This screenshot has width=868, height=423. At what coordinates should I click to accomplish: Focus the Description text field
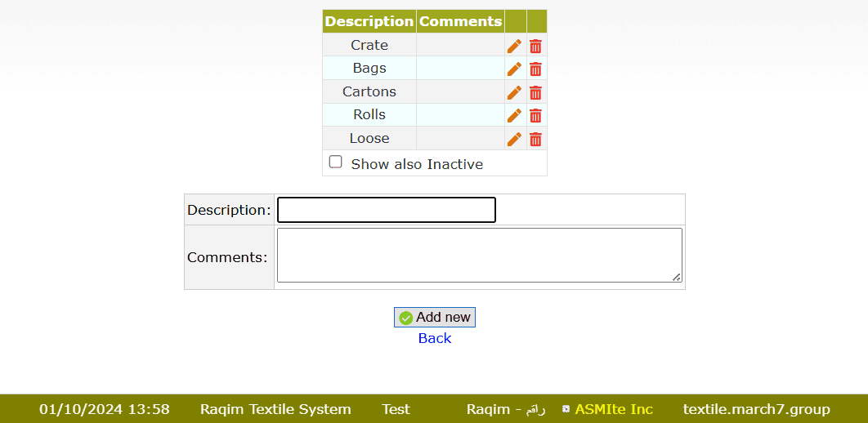coord(387,210)
